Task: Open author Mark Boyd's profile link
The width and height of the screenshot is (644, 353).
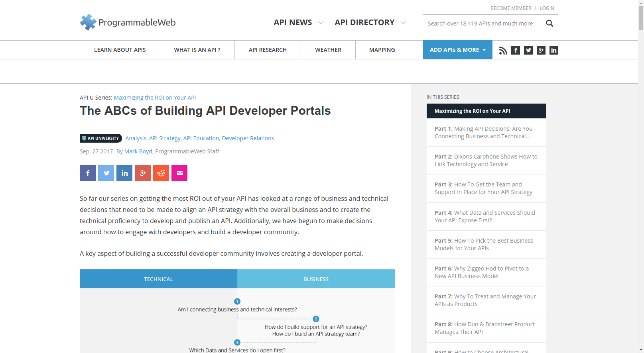Action: [138, 151]
